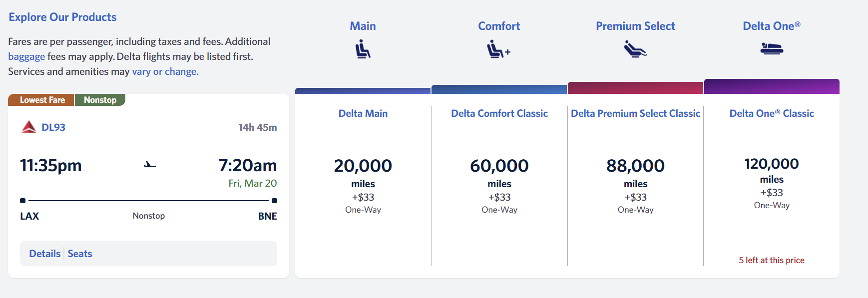Select Delta Main 20,000 miles fare

(x=363, y=166)
